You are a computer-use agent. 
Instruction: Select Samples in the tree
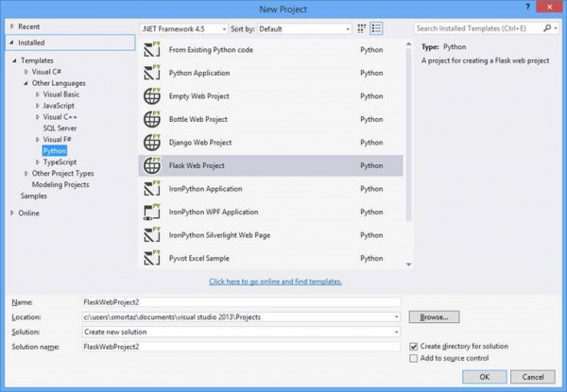pyautogui.click(x=34, y=196)
